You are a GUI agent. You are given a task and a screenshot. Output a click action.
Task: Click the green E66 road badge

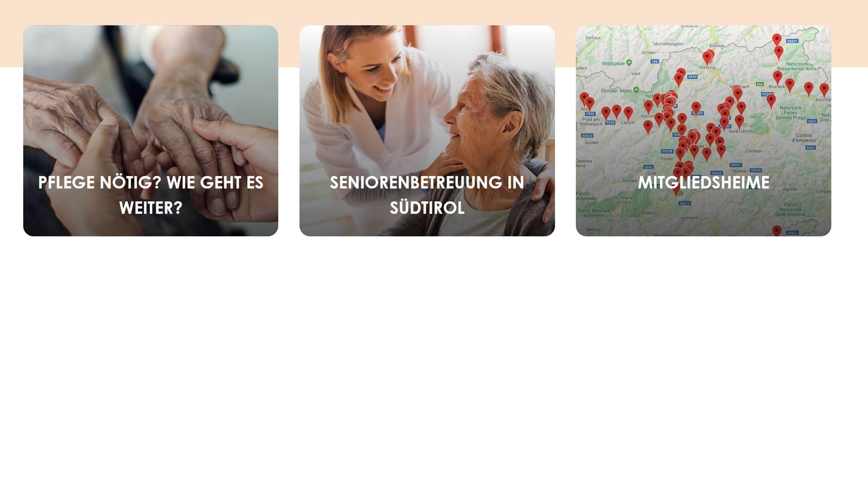pos(760,84)
